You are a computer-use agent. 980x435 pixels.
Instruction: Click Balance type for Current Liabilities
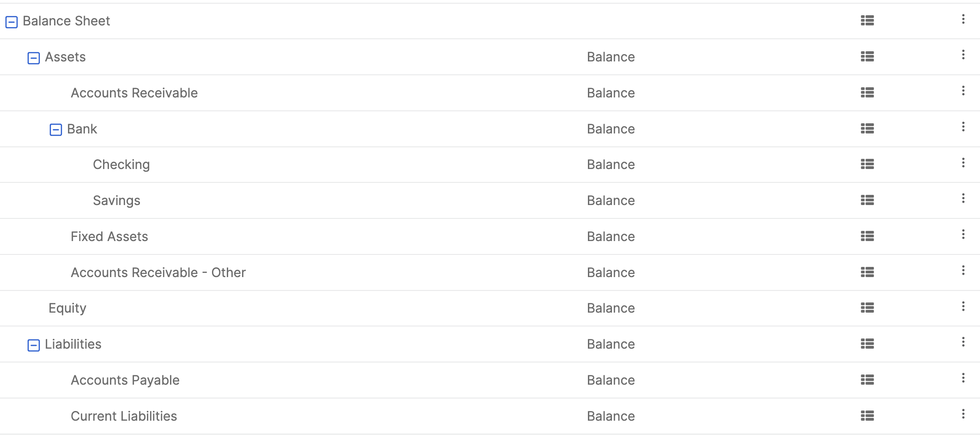pyautogui.click(x=611, y=416)
